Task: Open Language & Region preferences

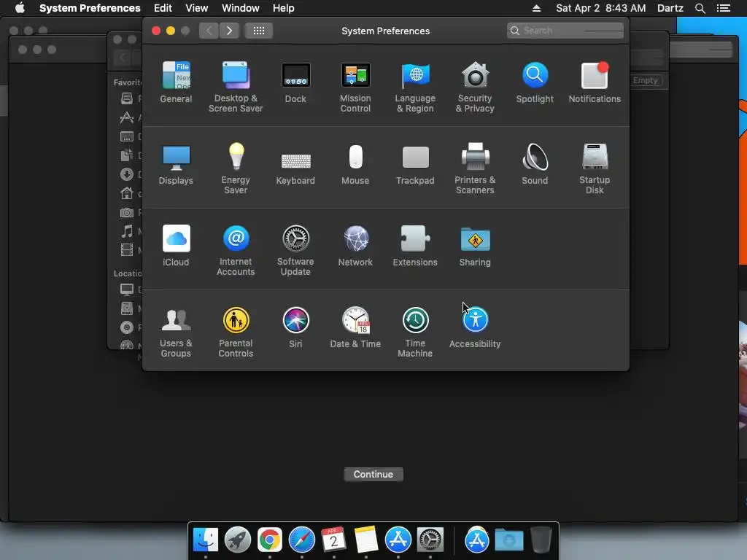Action: pyautogui.click(x=415, y=87)
